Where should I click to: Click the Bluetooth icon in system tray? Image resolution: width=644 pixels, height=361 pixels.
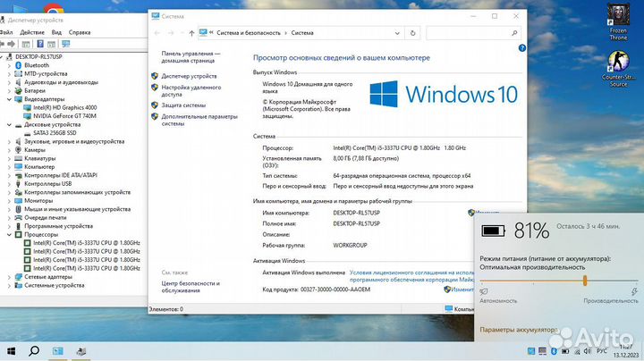click(554, 351)
